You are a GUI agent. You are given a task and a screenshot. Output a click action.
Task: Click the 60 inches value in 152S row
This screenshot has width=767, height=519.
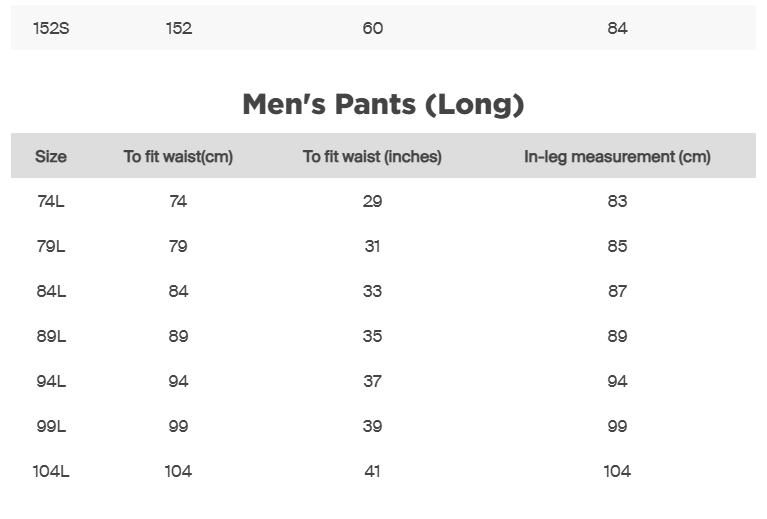click(372, 28)
